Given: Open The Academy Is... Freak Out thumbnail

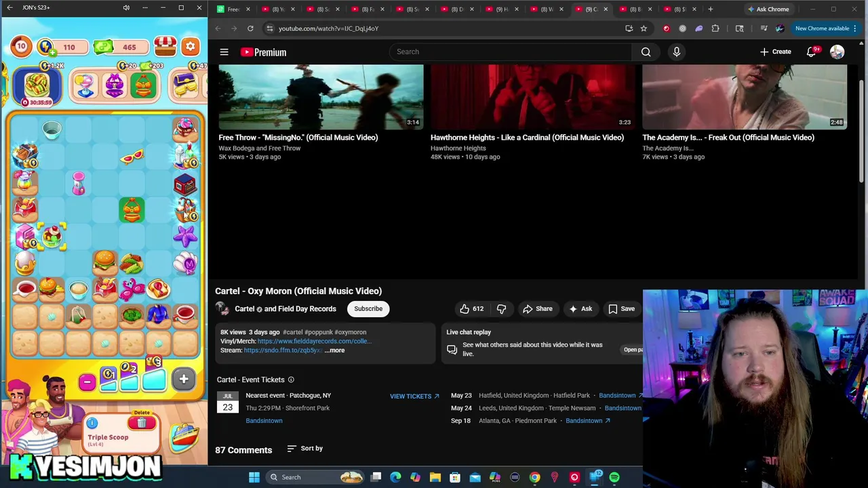Looking at the screenshot, I should (744, 97).
